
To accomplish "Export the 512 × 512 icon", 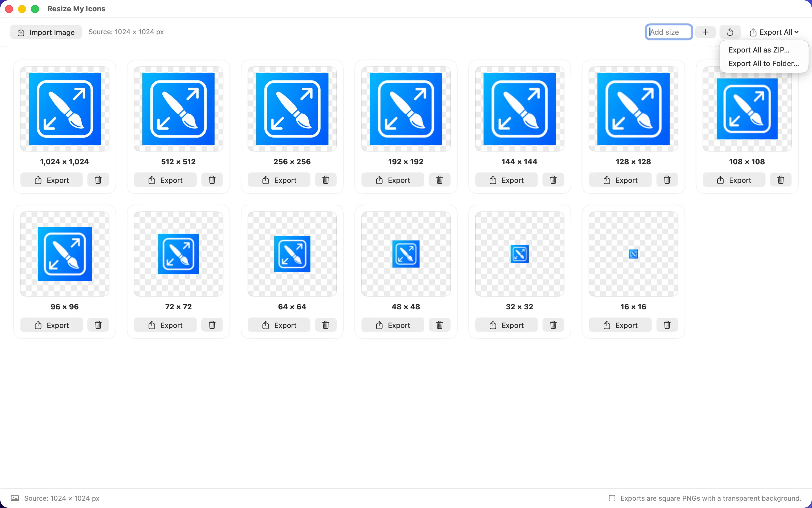I will pos(166,180).
